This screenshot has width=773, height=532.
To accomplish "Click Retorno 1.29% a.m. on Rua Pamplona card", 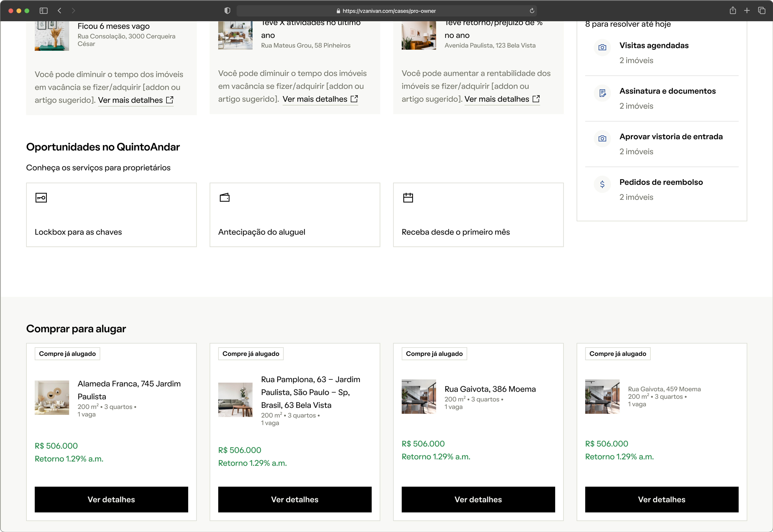I will pyautogui.click(x=252, y=463).
